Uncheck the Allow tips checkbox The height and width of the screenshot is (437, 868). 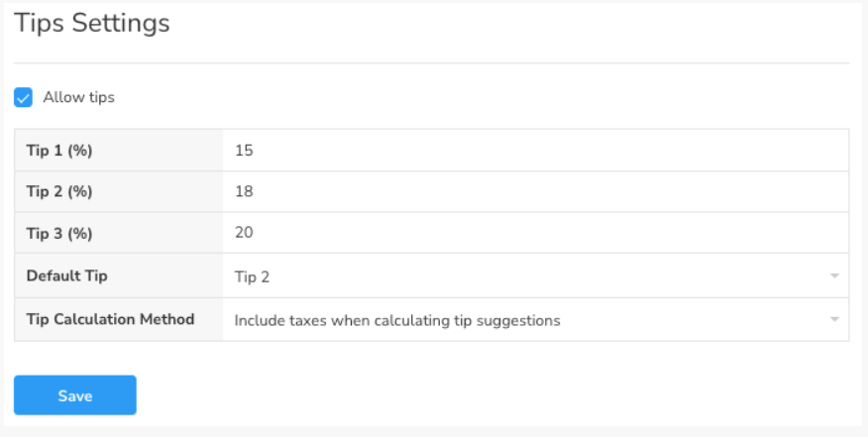(x=23, y=98)
